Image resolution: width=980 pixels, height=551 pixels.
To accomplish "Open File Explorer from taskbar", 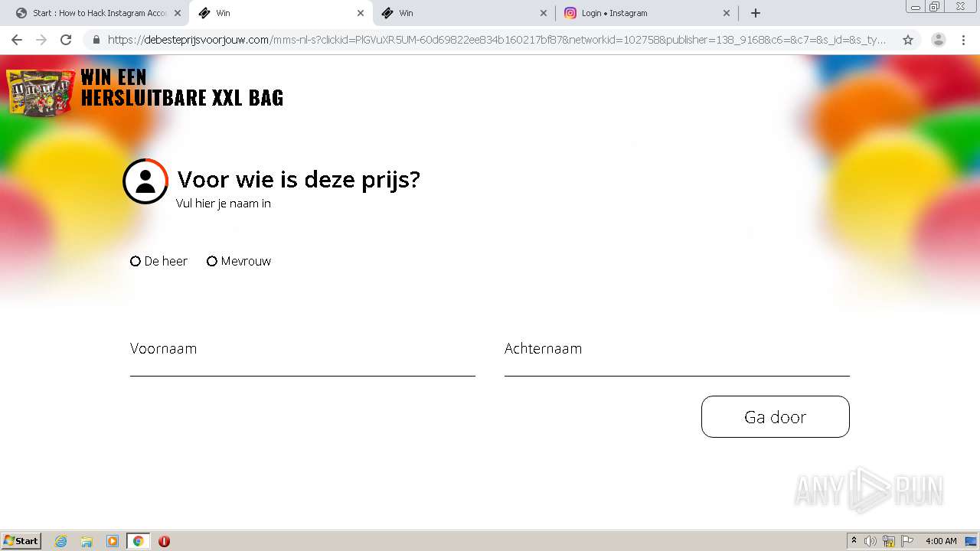I will [87, 541].
